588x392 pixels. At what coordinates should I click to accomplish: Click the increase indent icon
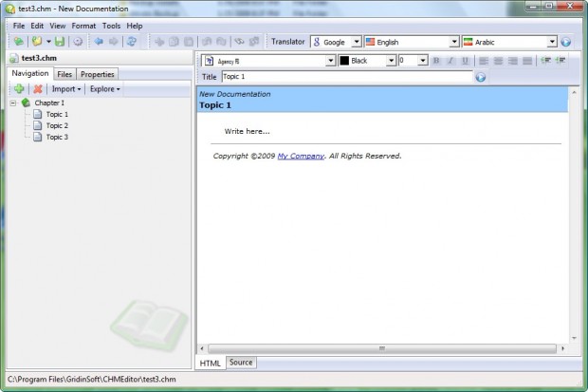[560, 60]
